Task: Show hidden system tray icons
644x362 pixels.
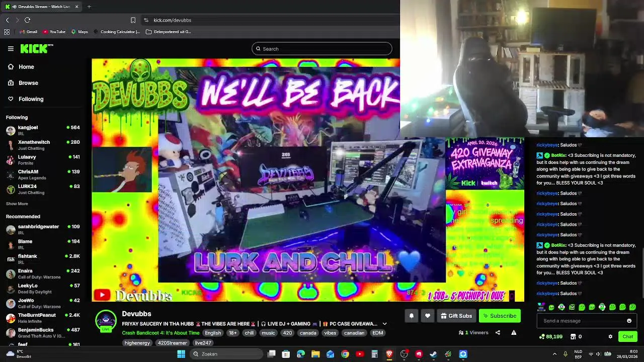Action: coord(554,354)
